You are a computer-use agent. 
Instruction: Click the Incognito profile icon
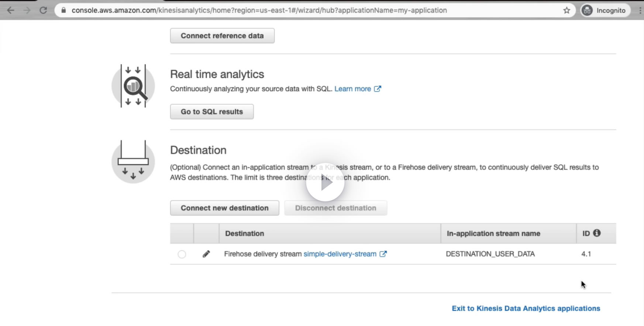(587, 10)
